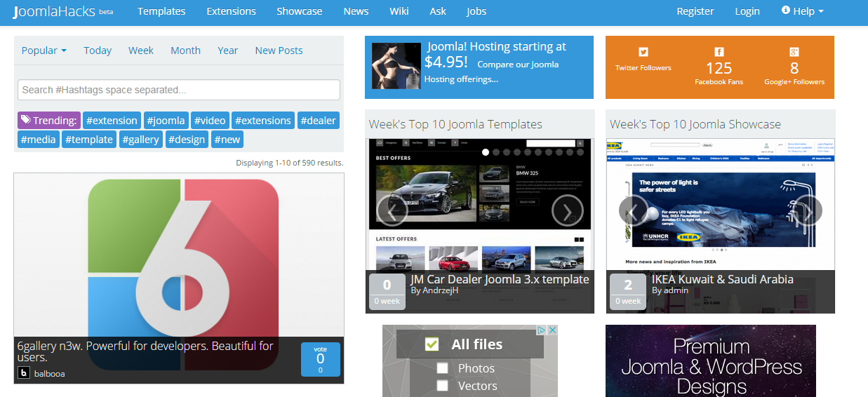Select the #design tag

click(187, 139)
